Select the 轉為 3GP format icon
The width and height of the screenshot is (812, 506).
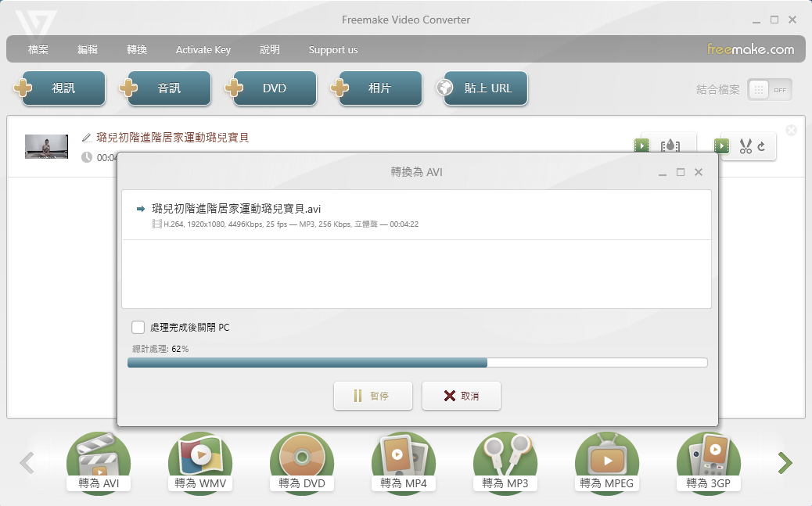point(709,462)
